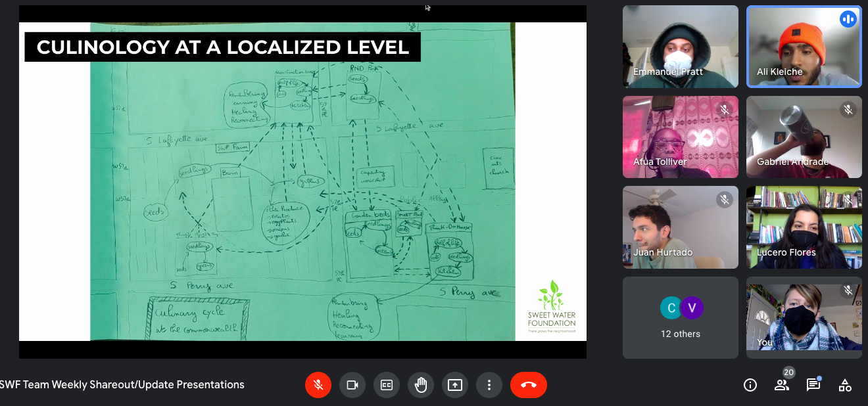
Task: Open meeting details info icon
Action: coord(750,385)
